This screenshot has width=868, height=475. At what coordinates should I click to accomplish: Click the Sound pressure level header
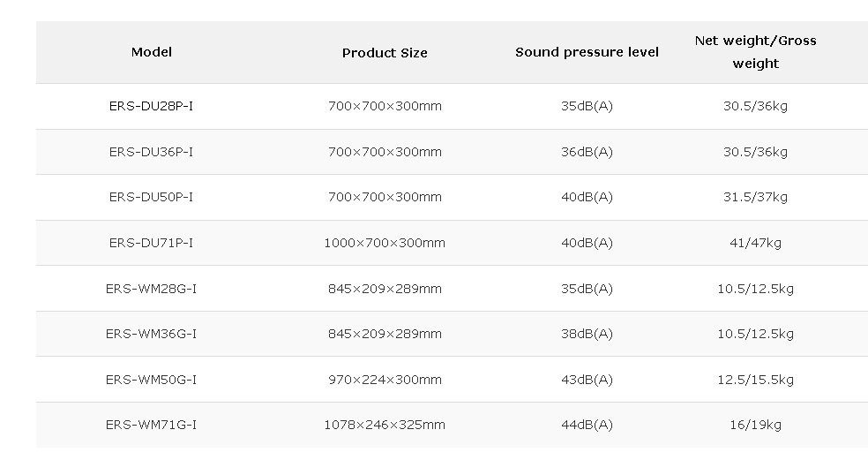(587, 52)
